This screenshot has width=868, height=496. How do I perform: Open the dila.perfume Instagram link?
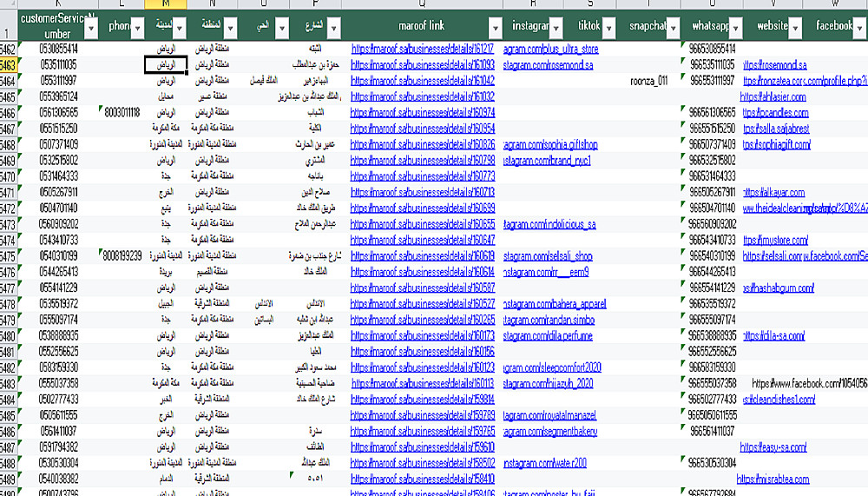tap(548, 336)
